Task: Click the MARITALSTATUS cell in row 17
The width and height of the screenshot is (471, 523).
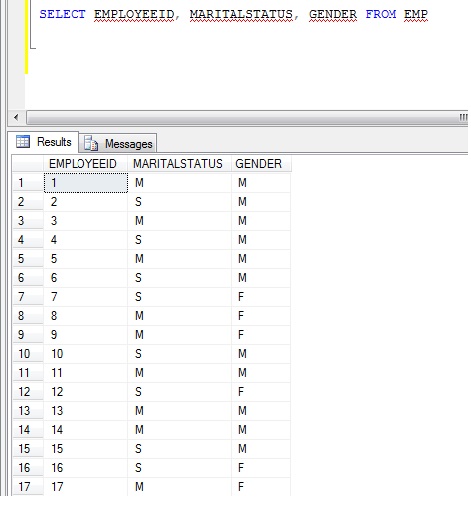Action: [x=179, y=487]
